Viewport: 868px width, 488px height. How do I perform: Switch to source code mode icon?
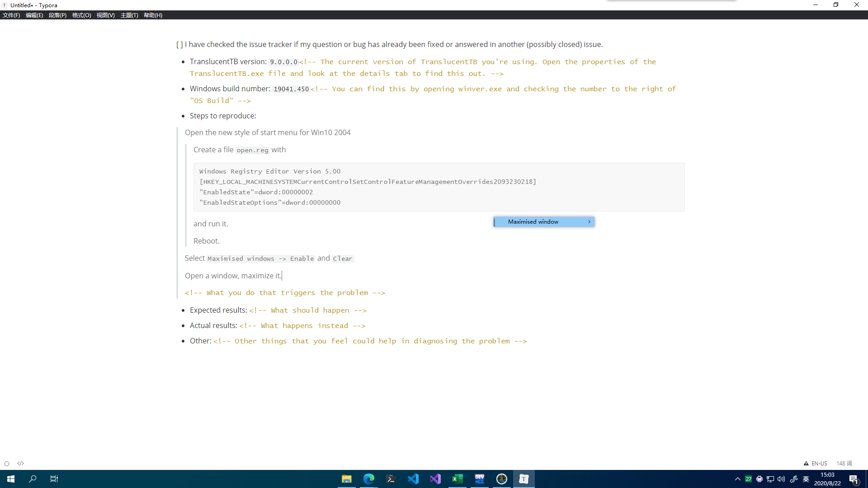pos(21,464)
